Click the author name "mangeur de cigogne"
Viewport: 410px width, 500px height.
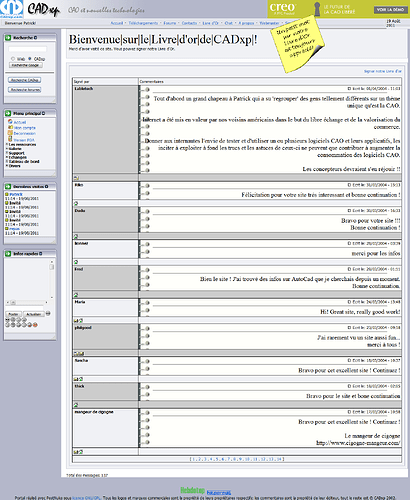94,412
